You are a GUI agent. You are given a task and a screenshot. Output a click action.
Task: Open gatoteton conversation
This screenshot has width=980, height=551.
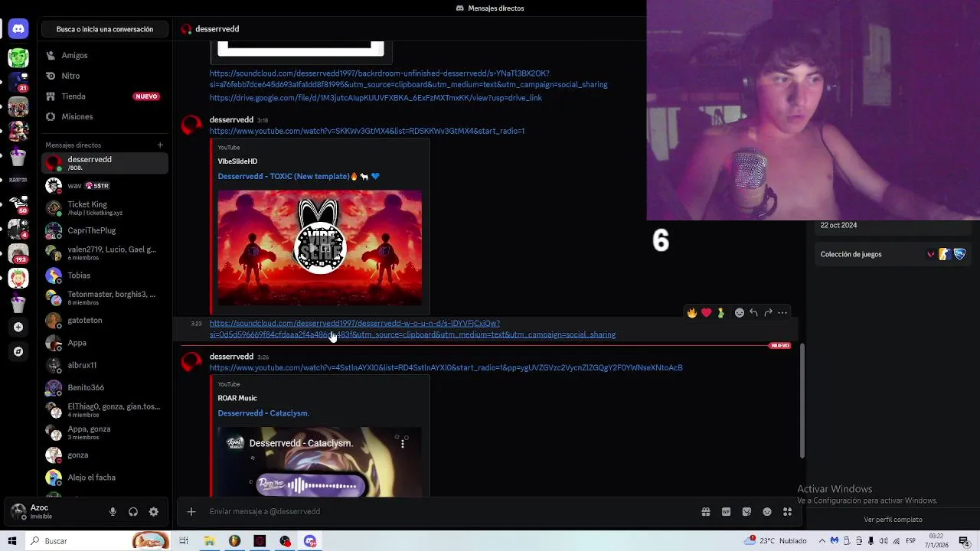click(x=105, y=320)
